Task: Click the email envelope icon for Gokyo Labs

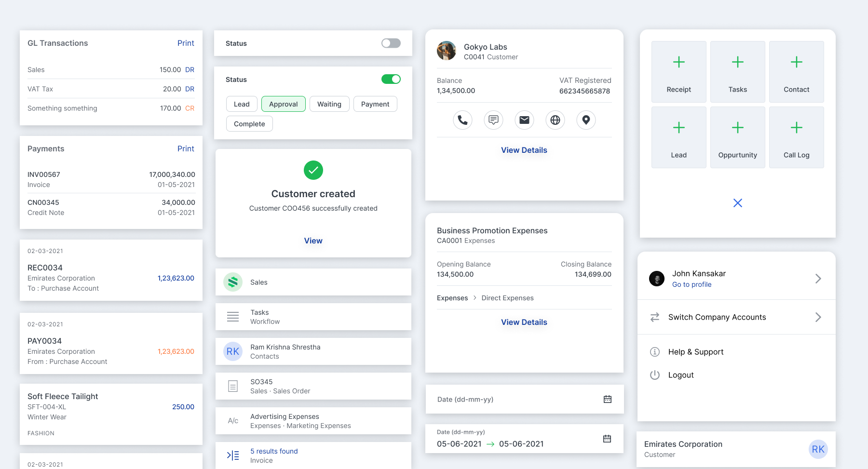Action: pyautogui.click(x=524, y=120)
